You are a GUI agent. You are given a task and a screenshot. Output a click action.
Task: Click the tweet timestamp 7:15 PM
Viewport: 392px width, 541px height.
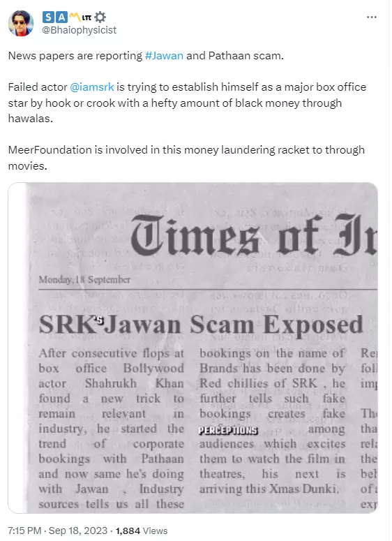[x=24, y=531]
